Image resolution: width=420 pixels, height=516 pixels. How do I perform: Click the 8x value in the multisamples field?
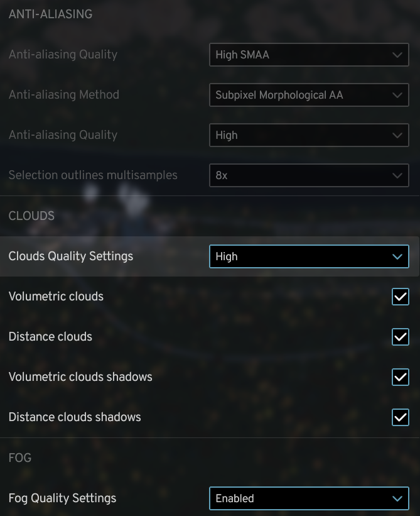click(x=222, y=175)
